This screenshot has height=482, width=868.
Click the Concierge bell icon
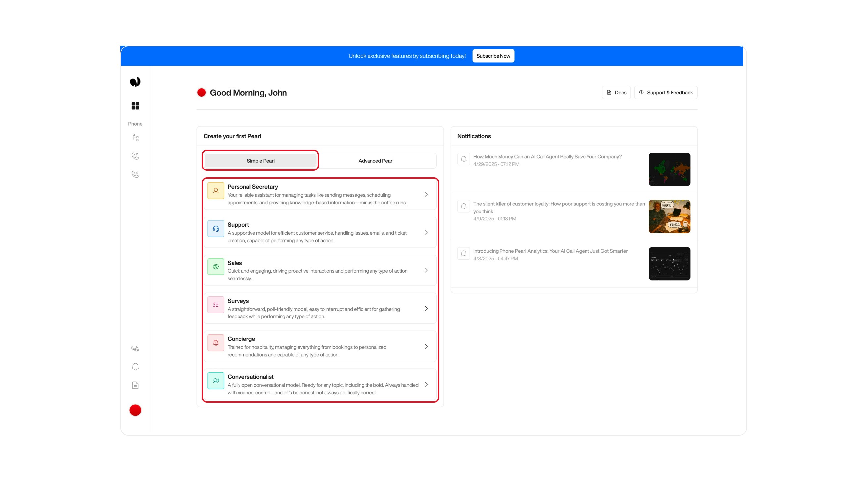[x=216, y=342]
